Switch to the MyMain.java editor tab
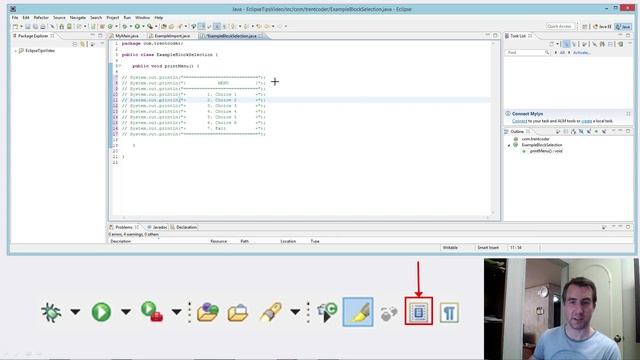Screen dimensions: 640x360 (x=127, y=36)
